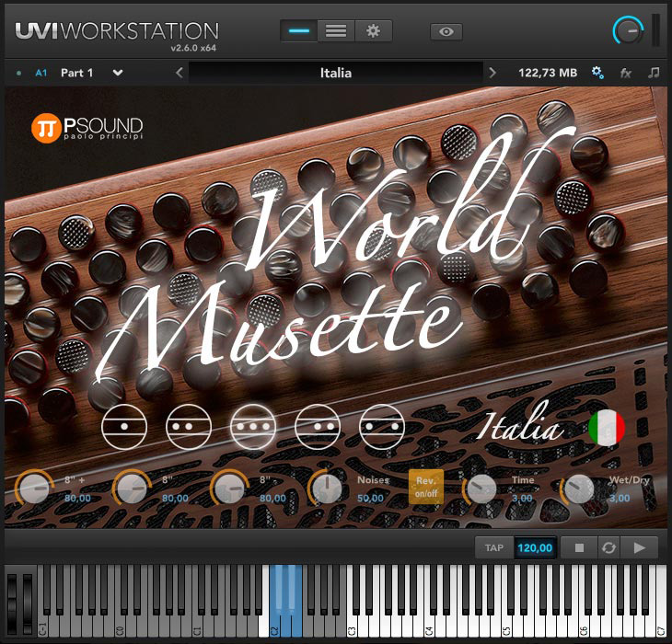Toggle the eye visibility button
The height and width of the screenshot is (644, 672).
[446, 31]
